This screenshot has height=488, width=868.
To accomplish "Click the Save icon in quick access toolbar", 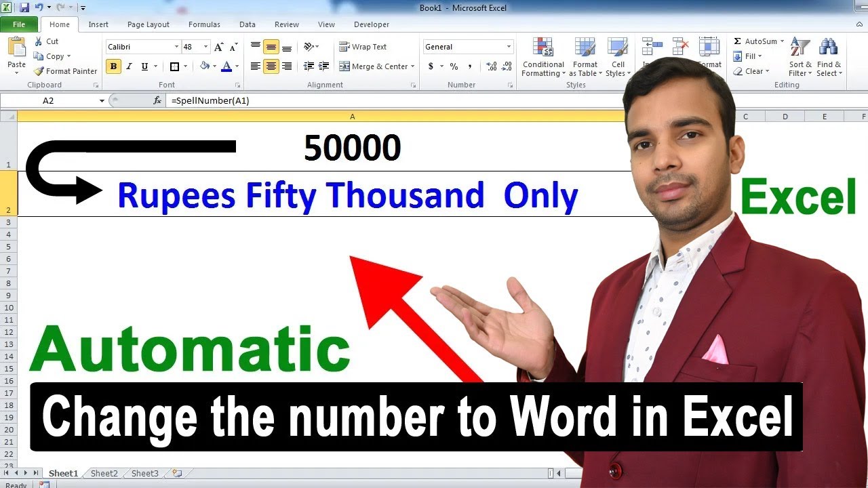I will pos(24,7).
